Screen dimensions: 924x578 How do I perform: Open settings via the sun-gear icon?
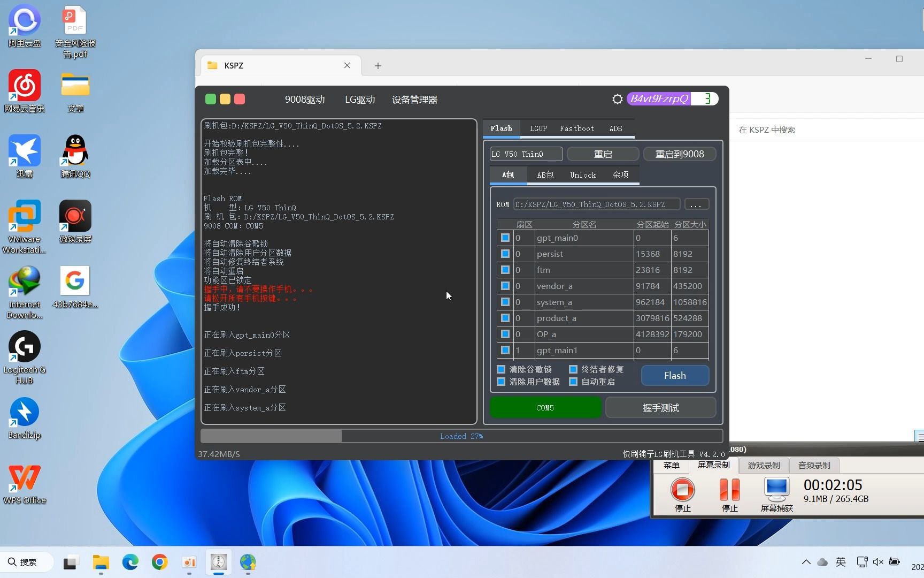(617, 99)
